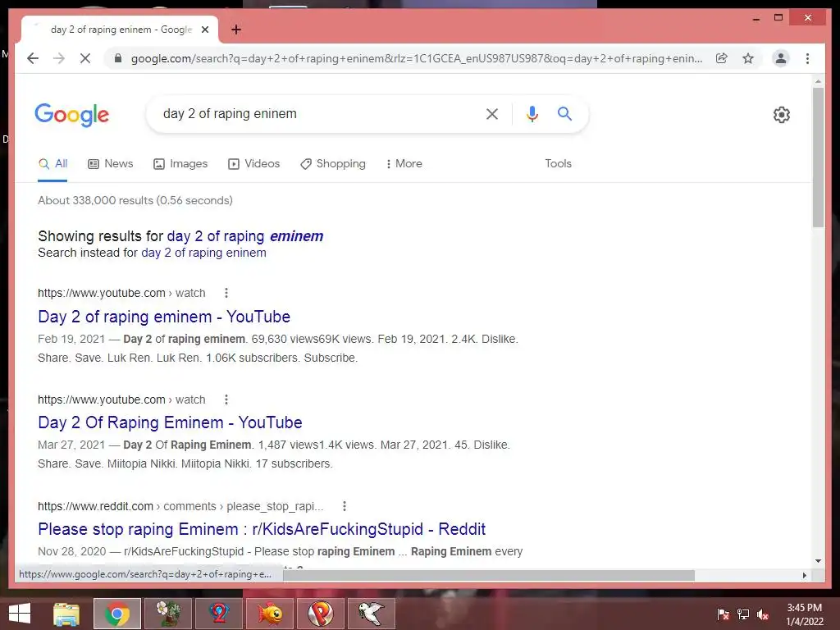The height and width of the screenshot is (630, 840).
Task: Open the Chrome profile avatar
Action: tap(781, 58)
